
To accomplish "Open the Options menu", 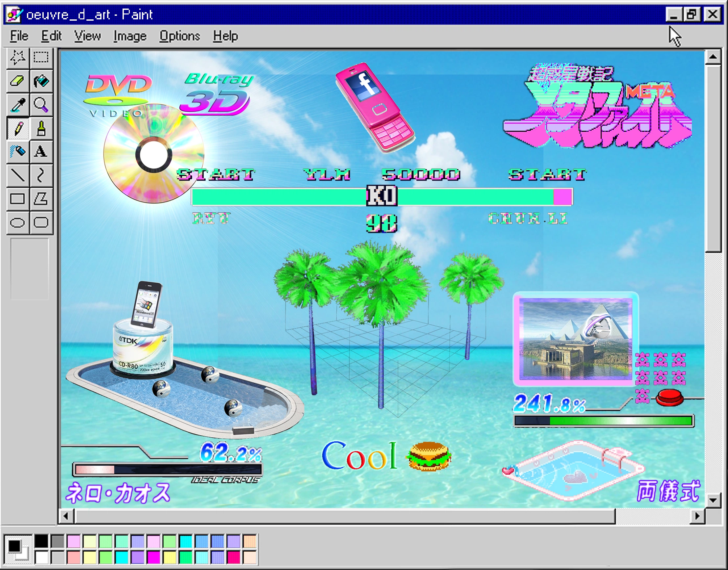I will [x=180, y=36].
